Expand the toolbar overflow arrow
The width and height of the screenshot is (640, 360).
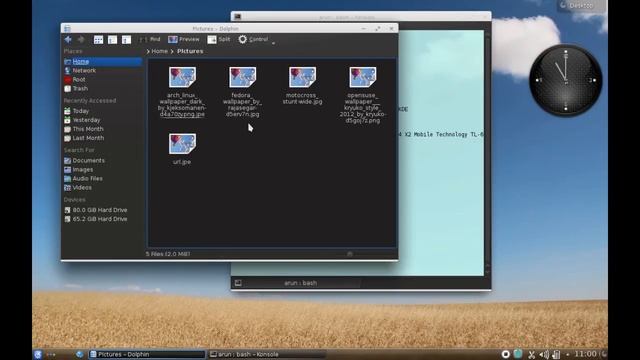pos(273,43)
